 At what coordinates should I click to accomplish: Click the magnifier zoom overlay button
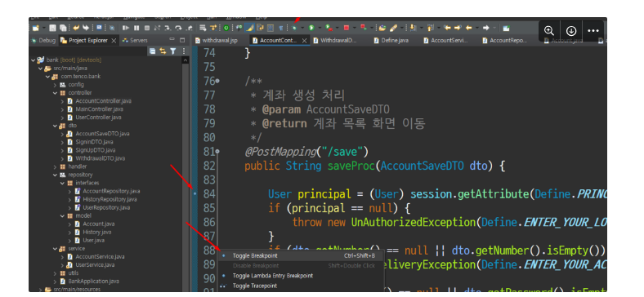coord(549,31)
